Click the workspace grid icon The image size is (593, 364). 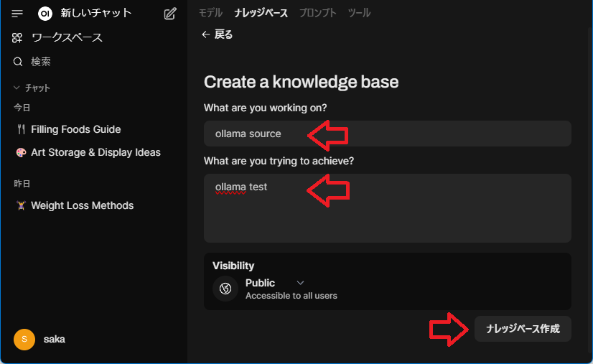pyautogui.click(x=17, y=37)
